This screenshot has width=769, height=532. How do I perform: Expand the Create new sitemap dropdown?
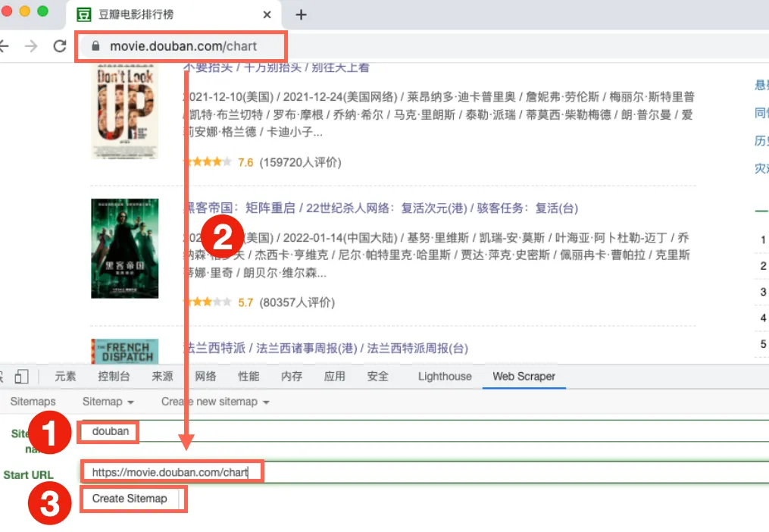click(x=215, y=402)
